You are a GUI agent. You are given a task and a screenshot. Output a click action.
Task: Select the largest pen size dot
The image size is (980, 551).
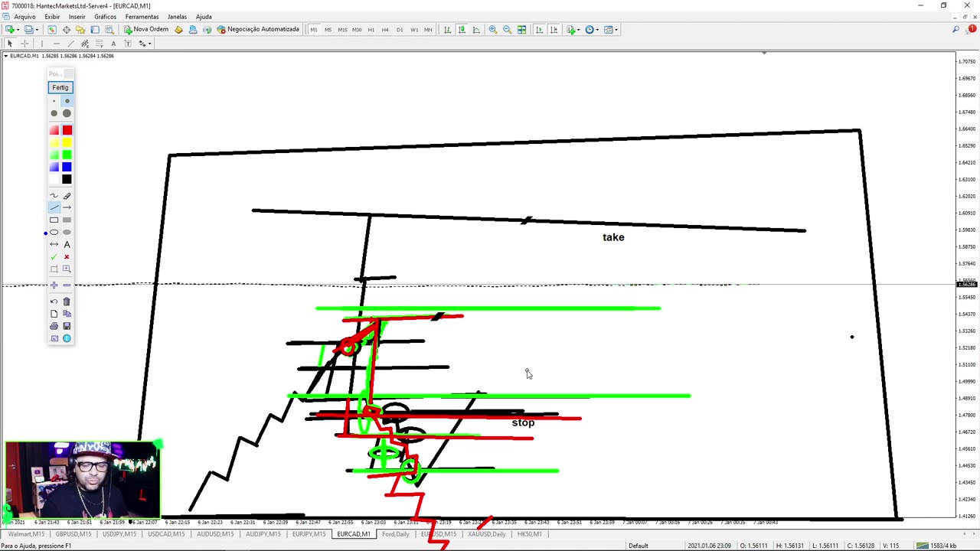click(x=67, y=113)
